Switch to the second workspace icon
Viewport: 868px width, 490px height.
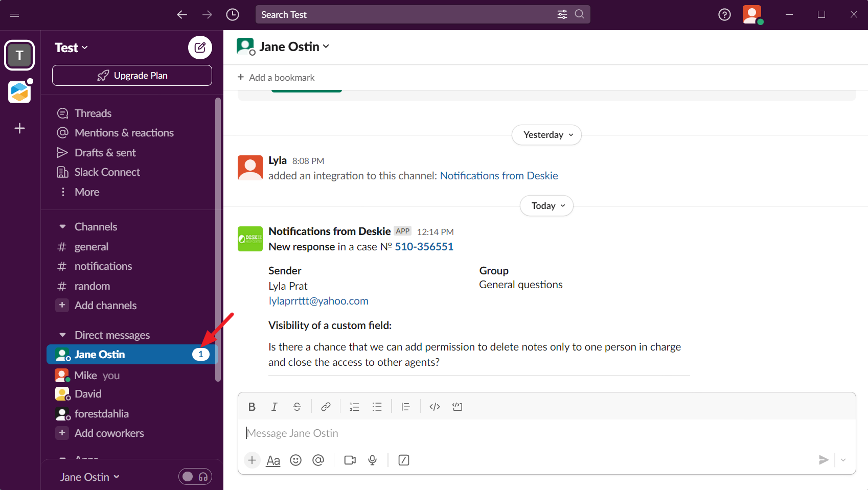(x=19, y=92)
